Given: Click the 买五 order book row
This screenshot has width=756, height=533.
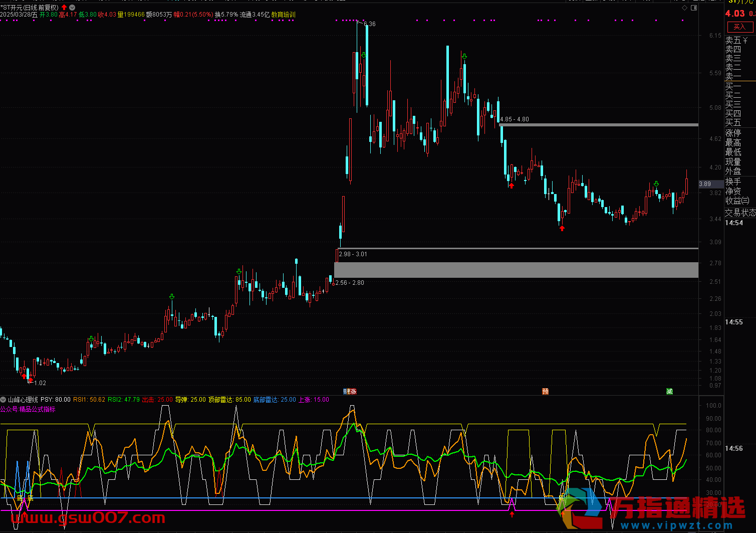Looking at the screenshot, I should pyautogui.click(x=733, y=122).
